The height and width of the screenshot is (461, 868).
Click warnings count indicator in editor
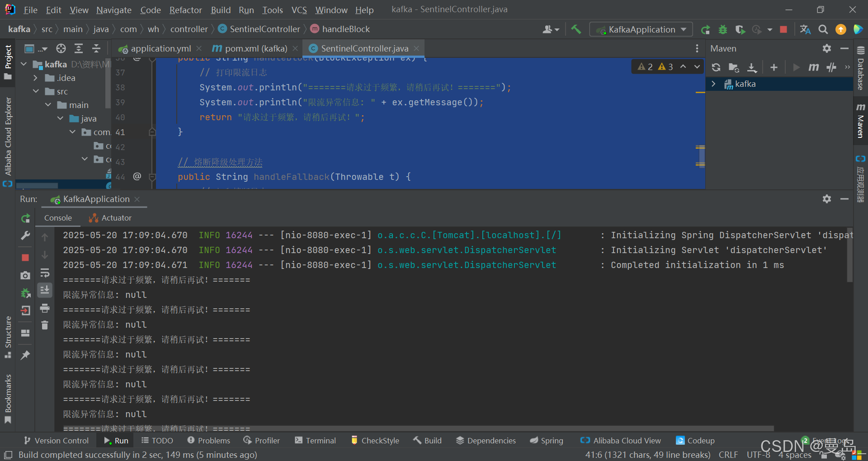point(655,66)
